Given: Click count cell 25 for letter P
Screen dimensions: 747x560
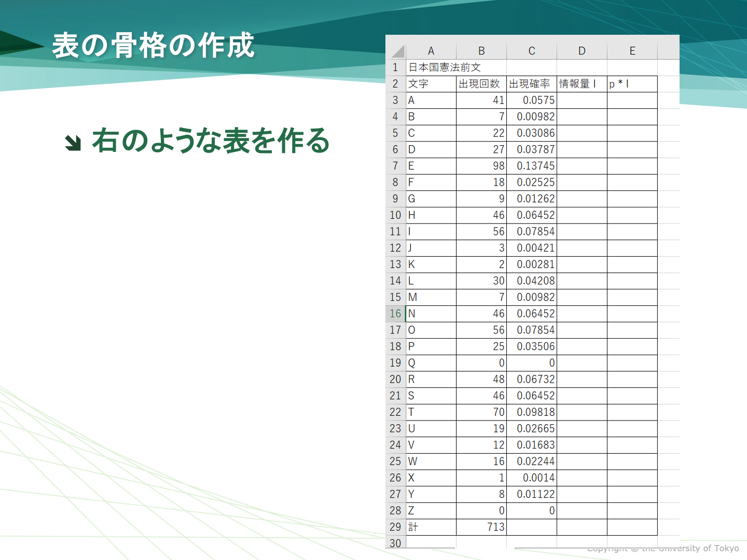Looking at the screenshot, I should pos(481,346).
